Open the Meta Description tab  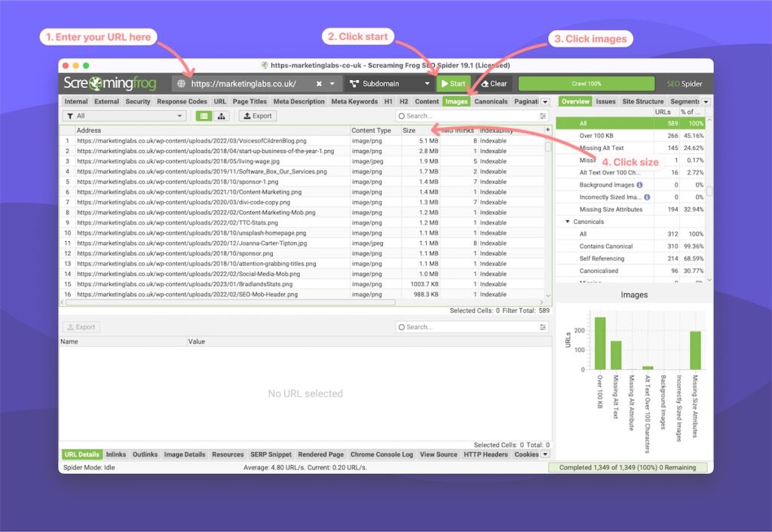pyautogui.click(x=299, y=102)
